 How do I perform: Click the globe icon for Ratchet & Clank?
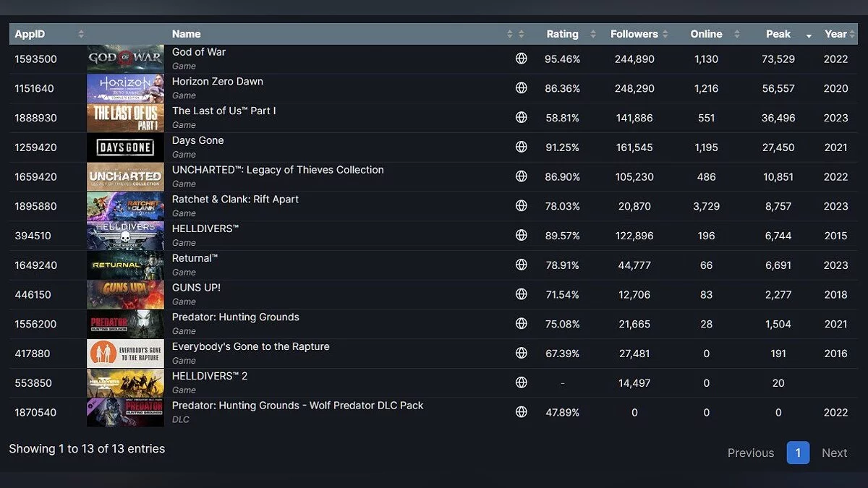click(x=521, y=206)
